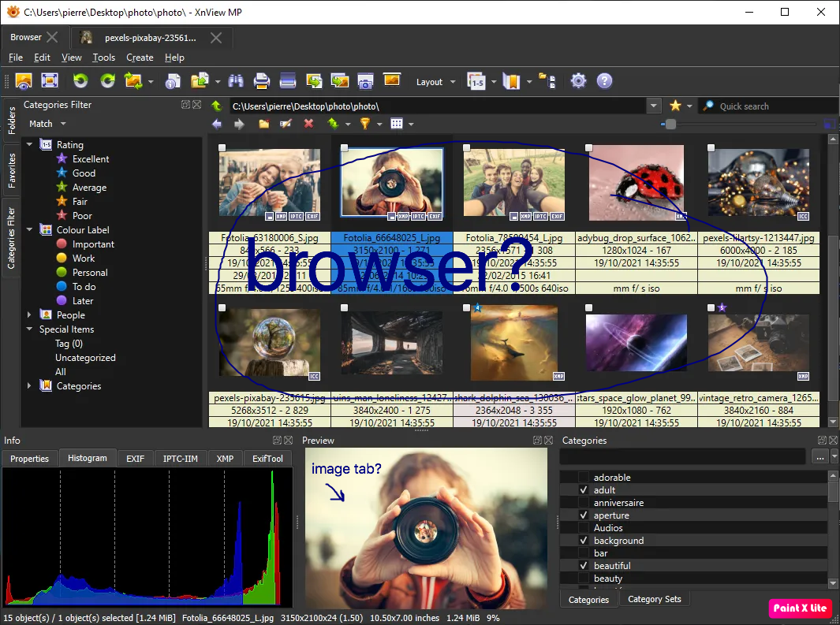840x625 pixels.
Task: Open the Match dropdown in Categories Filter
Action: (x=47, y=124)
